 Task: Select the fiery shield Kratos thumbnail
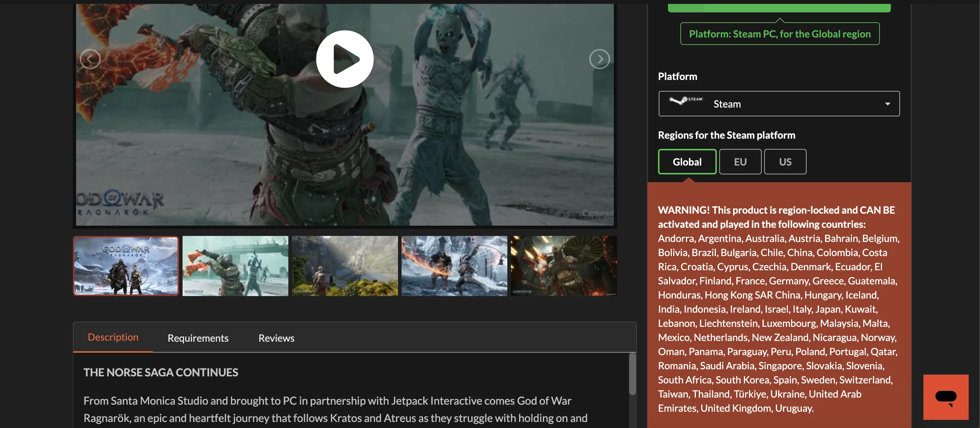pyautogui.click(x=564, y=266)
